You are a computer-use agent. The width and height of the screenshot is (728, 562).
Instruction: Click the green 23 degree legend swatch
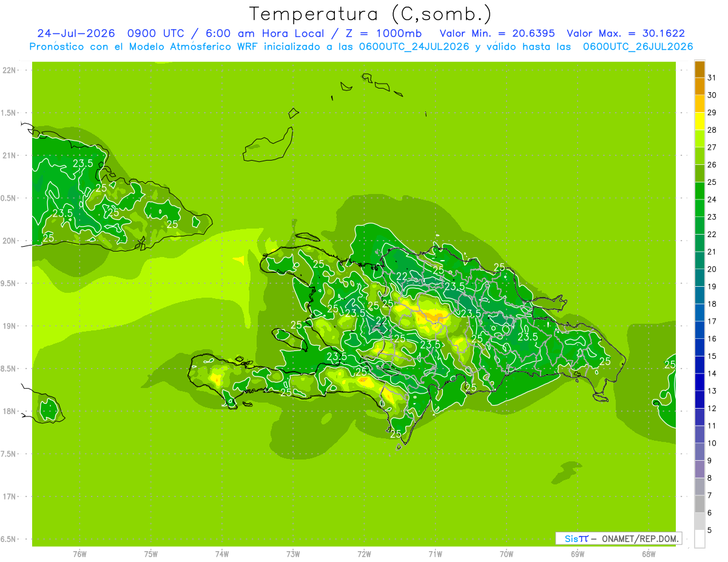coord(699,209)
